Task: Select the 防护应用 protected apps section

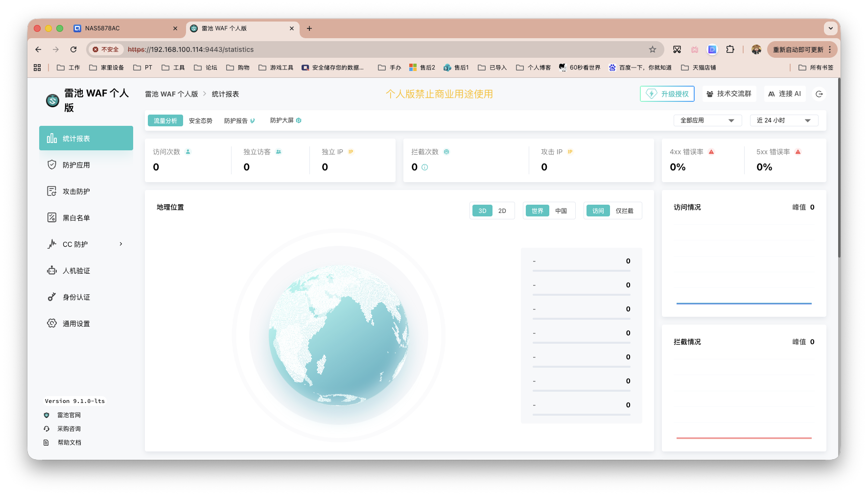Action: coord(76,165)
